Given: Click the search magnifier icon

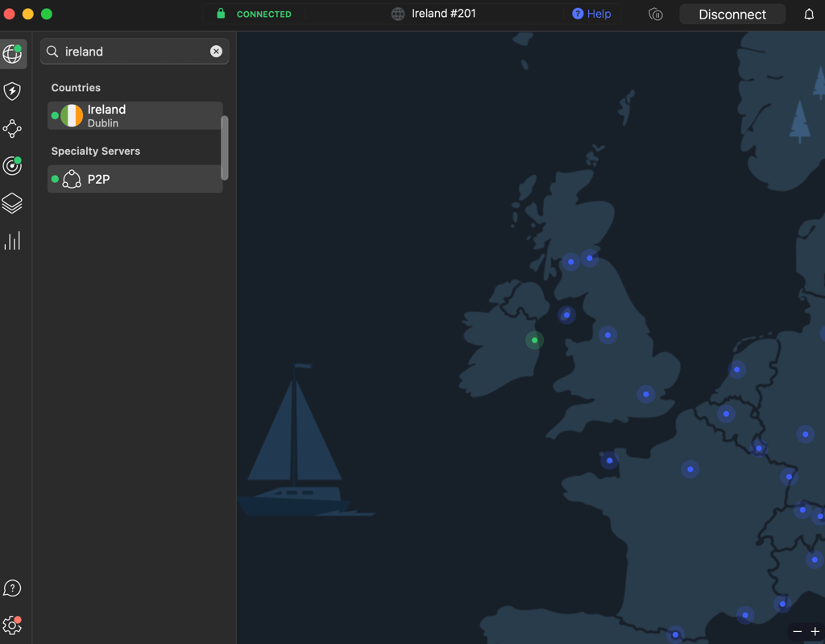Looking at the screenshot, I should click(52, 51).
